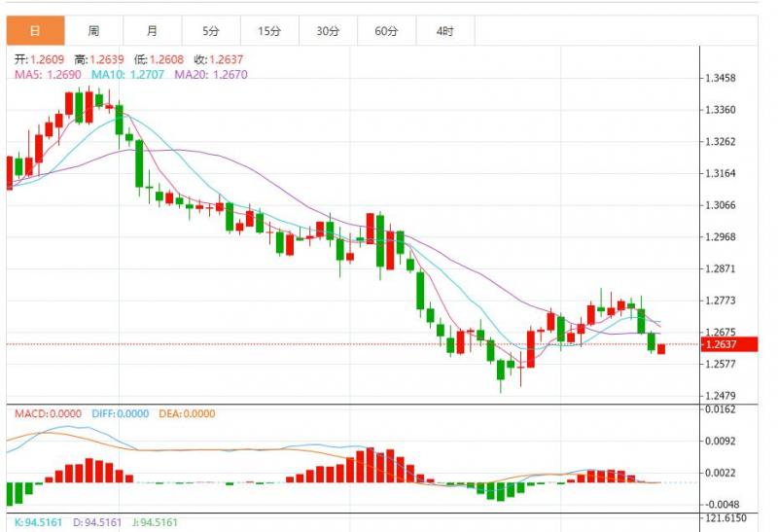778x532 pixels.
Task: Click the 121.6150 KDJ axis label
Action: point(725,517)
